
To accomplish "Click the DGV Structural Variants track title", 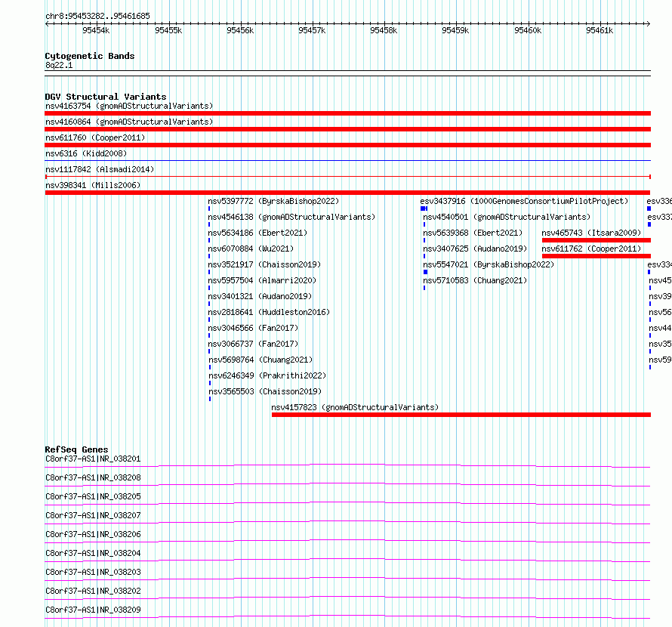I will [x=106, y=97].
